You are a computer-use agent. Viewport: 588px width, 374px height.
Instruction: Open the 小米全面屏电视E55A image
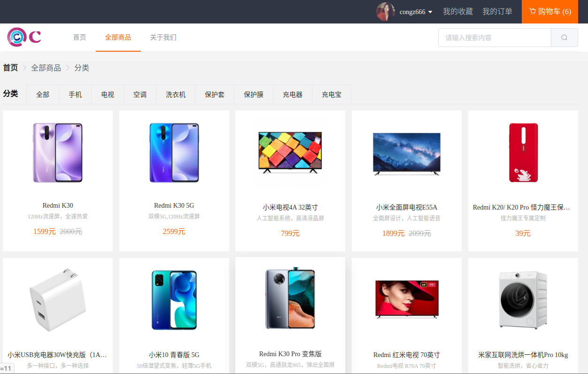pos(407,154)
